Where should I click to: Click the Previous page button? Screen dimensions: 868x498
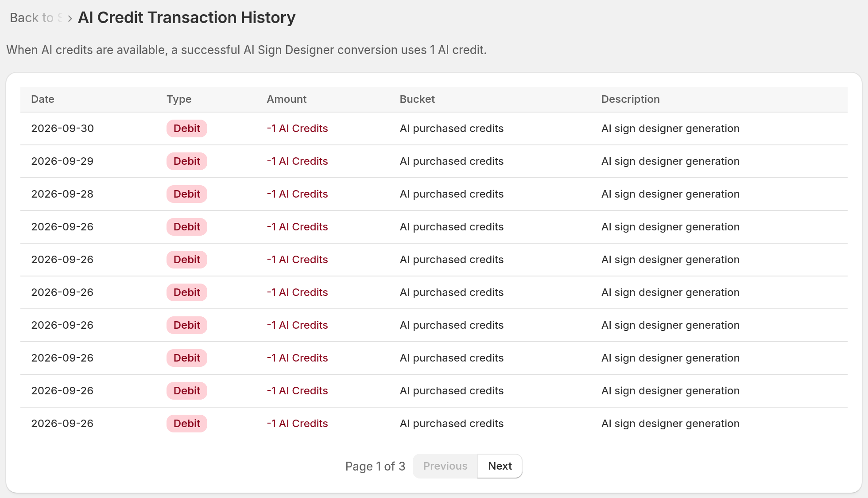(445, 466)
